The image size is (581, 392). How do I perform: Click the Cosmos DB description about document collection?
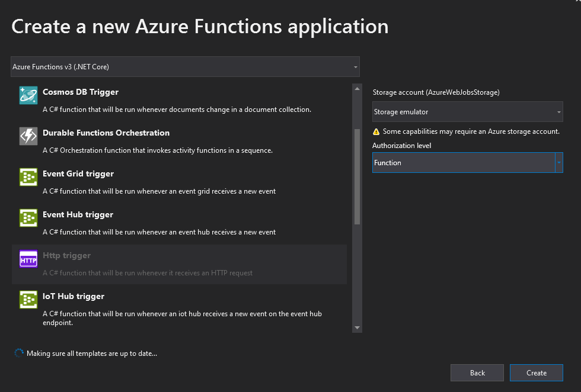click(177, 110)
